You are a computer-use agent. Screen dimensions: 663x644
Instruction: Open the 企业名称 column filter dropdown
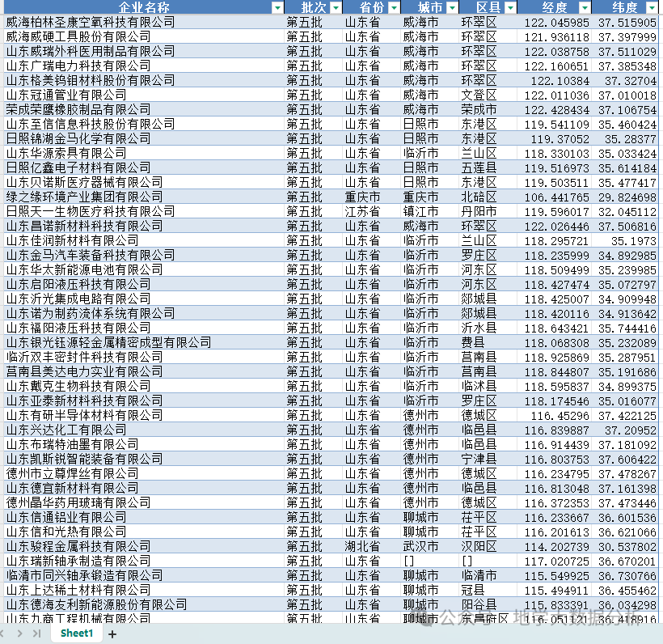click(x=277, y=7)
